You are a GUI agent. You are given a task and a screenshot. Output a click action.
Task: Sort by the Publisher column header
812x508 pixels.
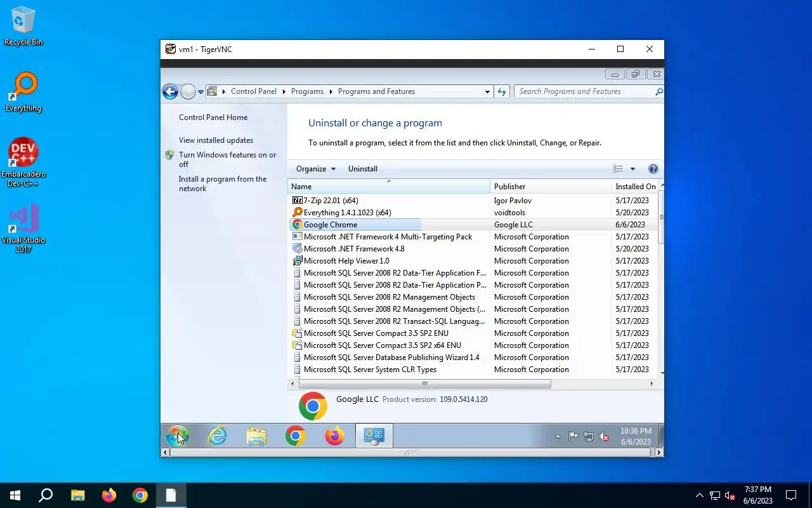[x=551, y=187]
